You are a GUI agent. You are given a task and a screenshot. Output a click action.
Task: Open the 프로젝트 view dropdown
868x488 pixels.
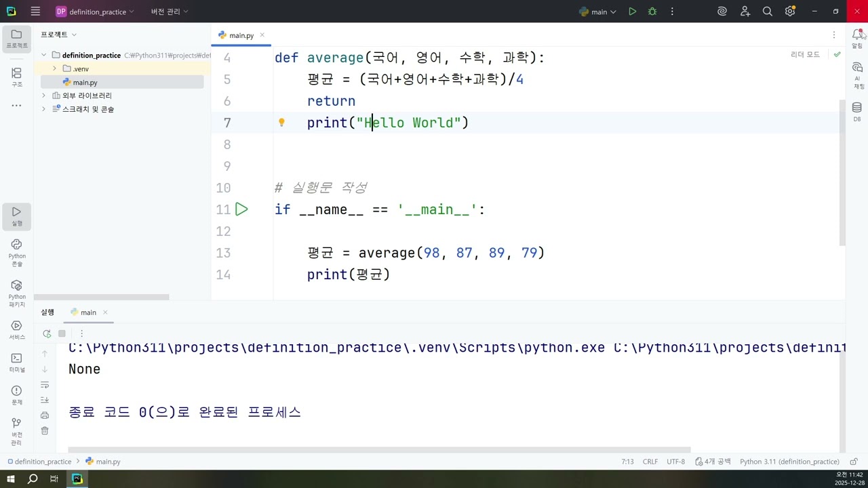58,35
